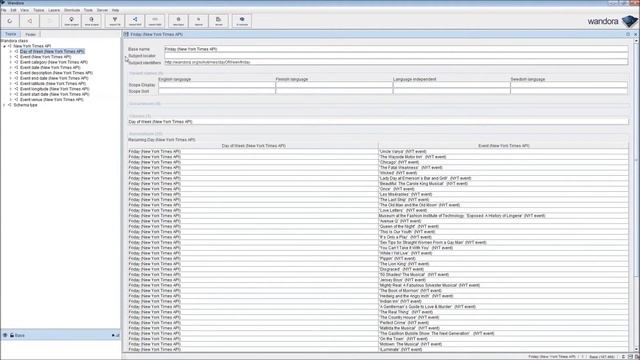
Task: Open the Help menu
Action: click(x=116, y=10)
